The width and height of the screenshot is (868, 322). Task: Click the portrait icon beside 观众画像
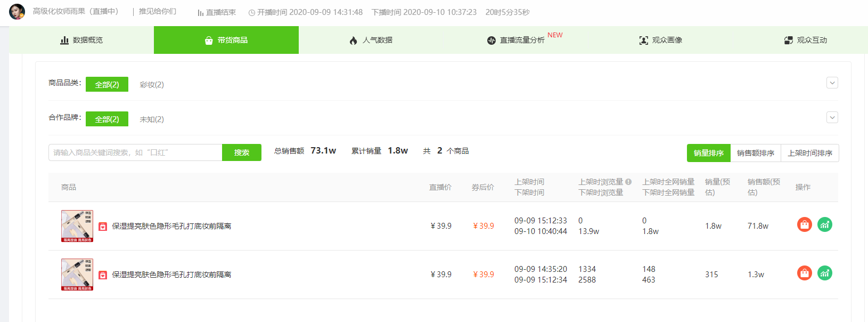point(644,40)
